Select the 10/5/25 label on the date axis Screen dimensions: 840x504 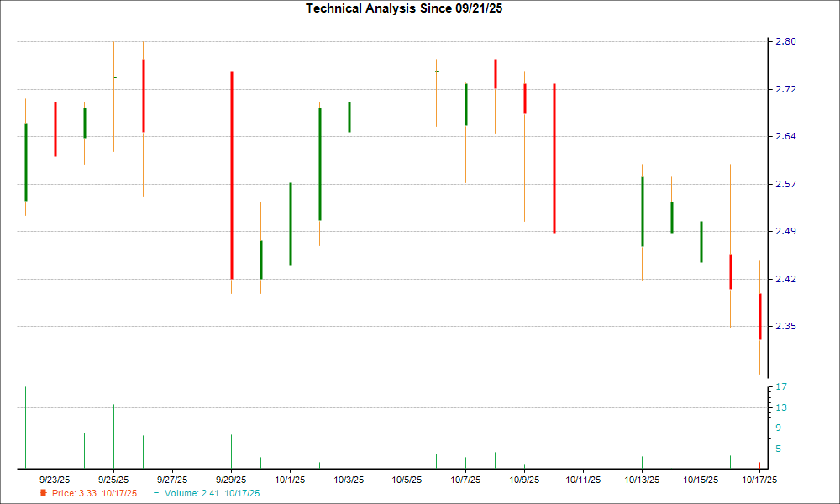[408, 478]
